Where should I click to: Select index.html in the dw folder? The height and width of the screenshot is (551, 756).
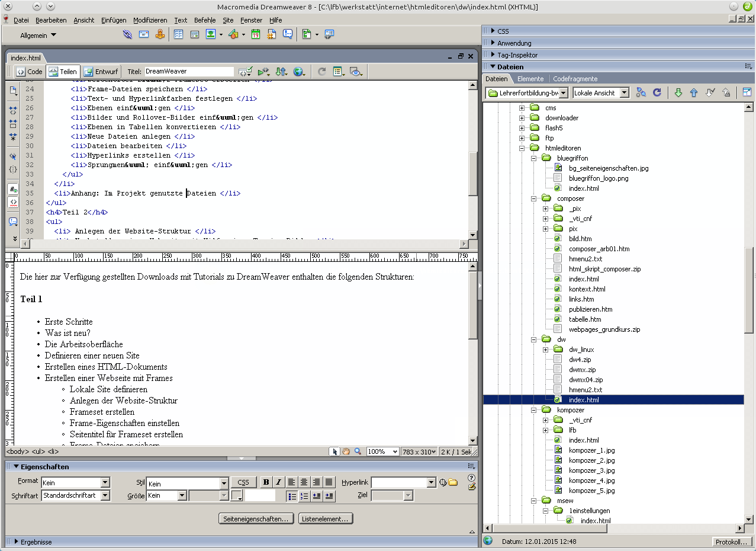[584, 399]
